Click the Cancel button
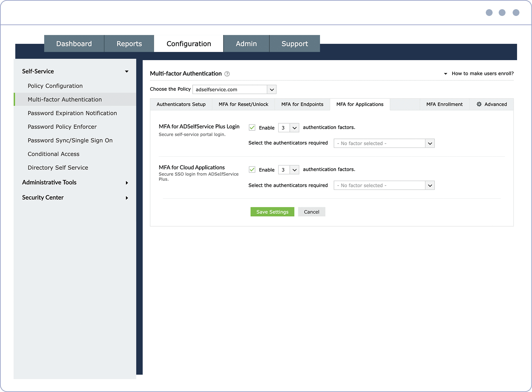This screenshot has height=392, width=532. pyautogui.click(x=312, y=212)
